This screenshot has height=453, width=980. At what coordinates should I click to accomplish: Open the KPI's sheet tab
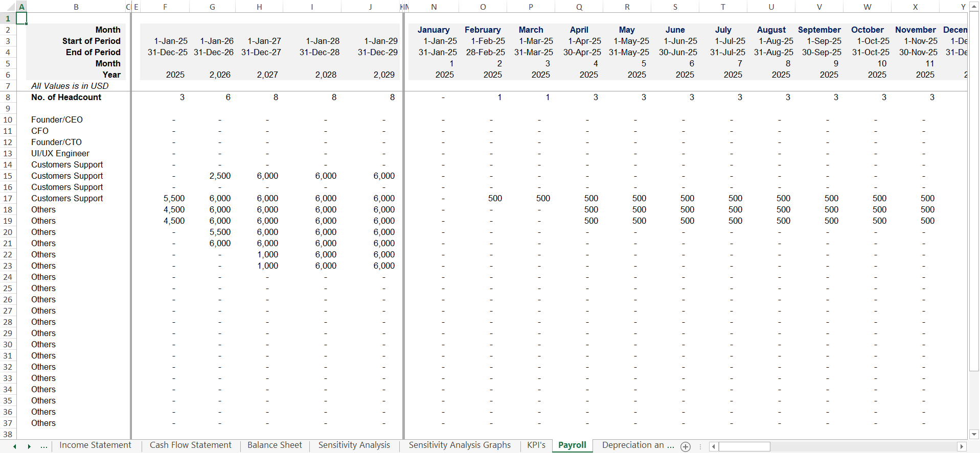coord(536,445)
